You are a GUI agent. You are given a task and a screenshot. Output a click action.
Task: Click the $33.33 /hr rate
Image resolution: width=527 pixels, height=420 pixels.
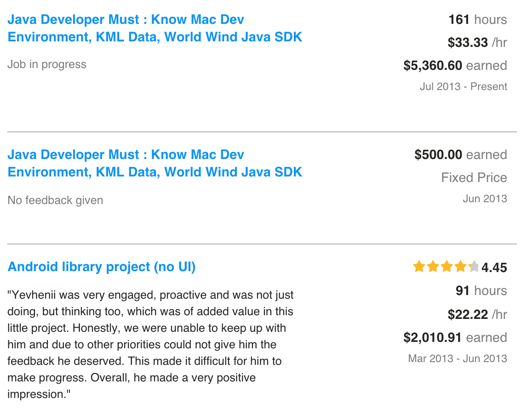click(x=477, y=43)
